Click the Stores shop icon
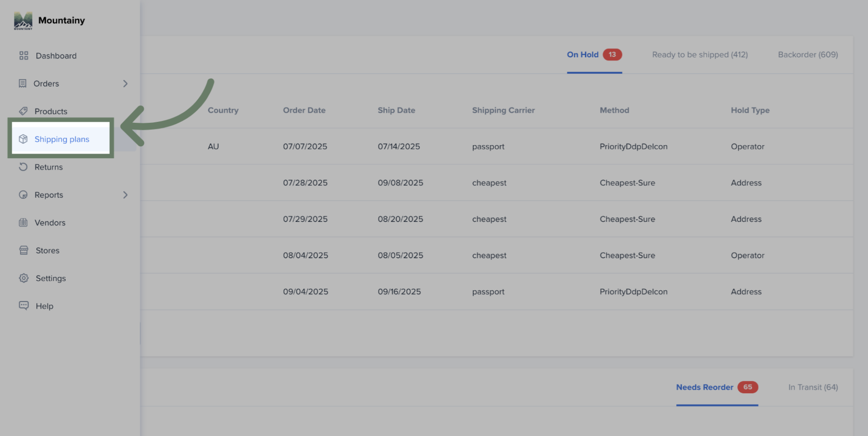Screen dimensions: 868x436 pyautogui.click(x=24, y=250)
